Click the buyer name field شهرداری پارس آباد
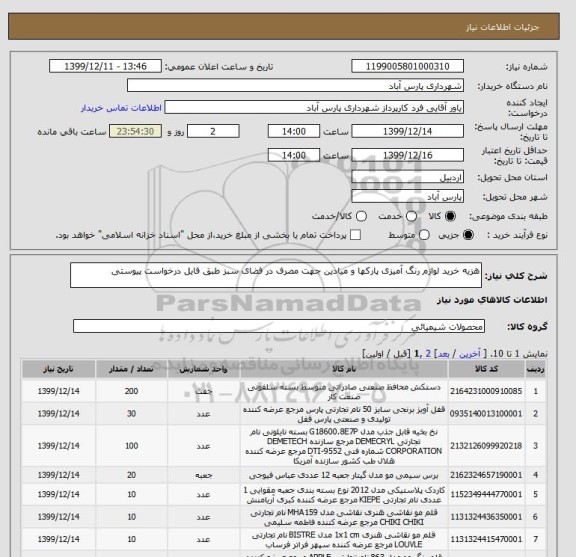Image resolution: width=576 pixels, height=557 pixels. pyautogui.click(x=295, y=86)
